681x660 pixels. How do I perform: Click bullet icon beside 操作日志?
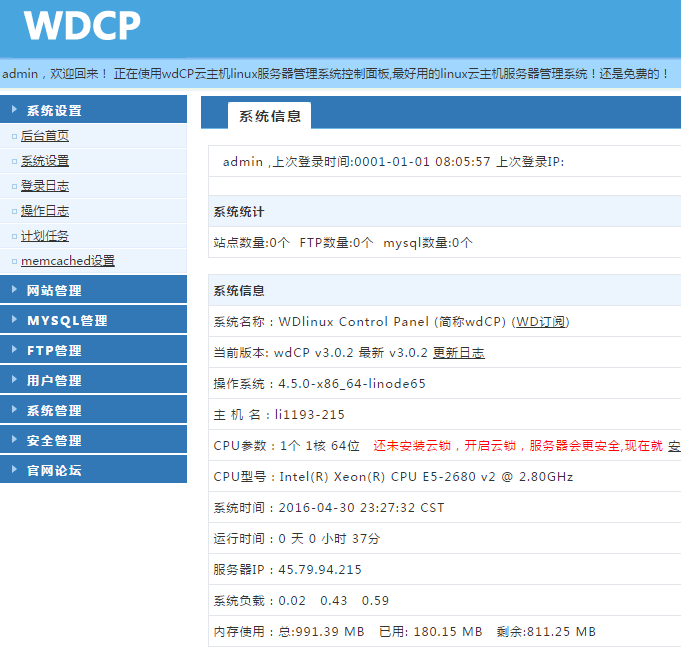pyautogui.click(x=14, y=211)
